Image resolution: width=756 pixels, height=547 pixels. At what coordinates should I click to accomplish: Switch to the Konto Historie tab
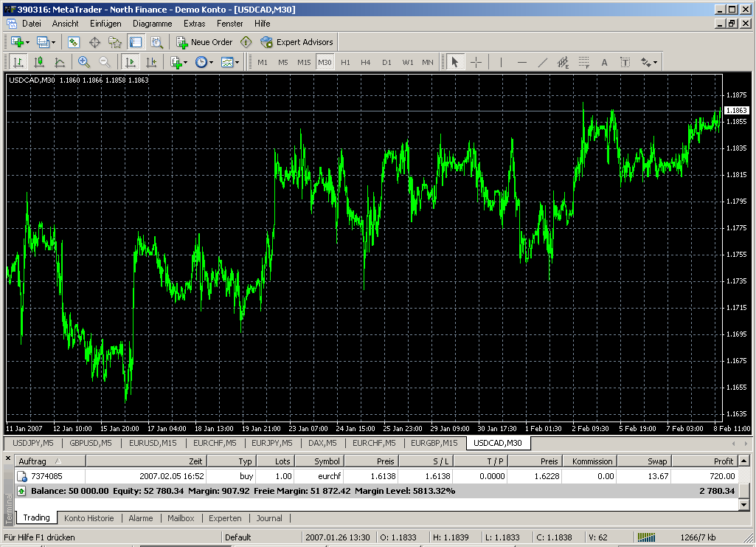[x=89, y=518]
